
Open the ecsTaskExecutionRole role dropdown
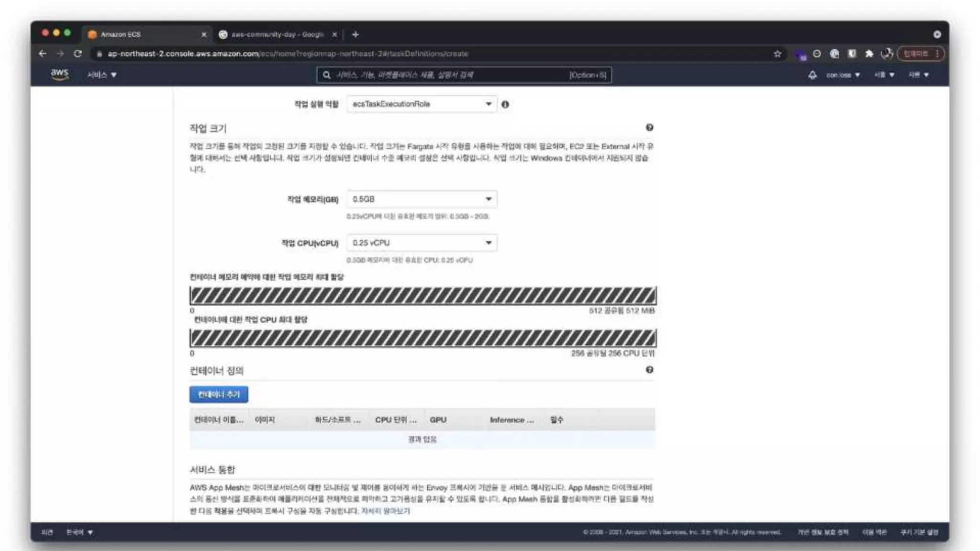[422, 104]
